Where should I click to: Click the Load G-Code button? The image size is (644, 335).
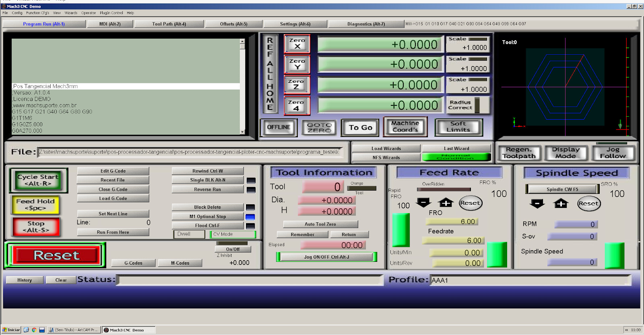[113, 198]
